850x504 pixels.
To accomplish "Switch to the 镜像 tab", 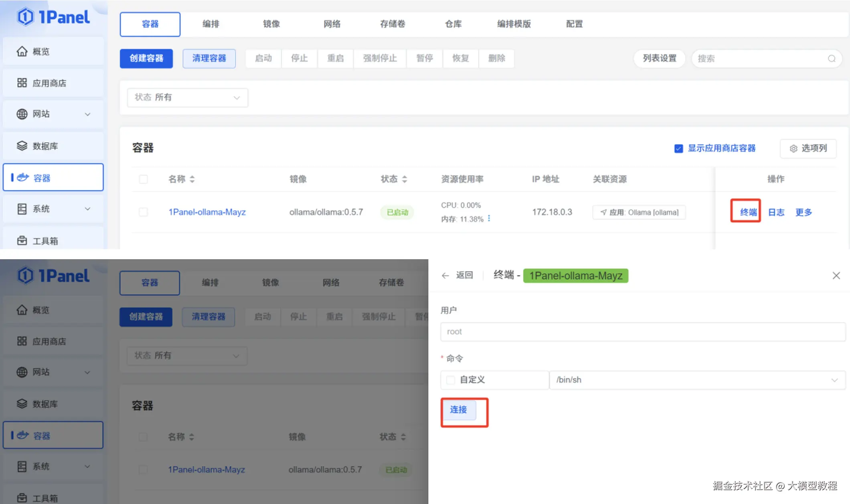I will [271, 24].
